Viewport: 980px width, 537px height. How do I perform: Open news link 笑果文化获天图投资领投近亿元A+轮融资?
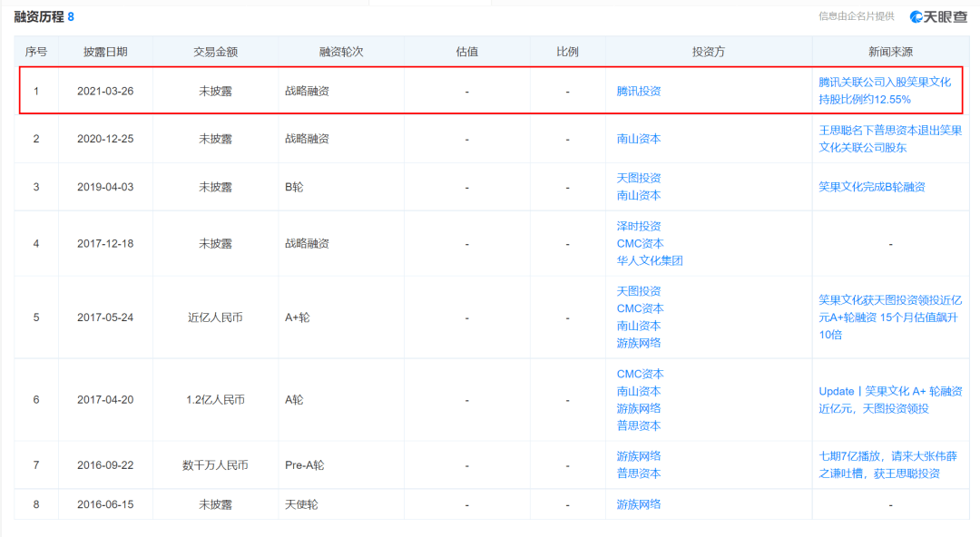point(890,317)
